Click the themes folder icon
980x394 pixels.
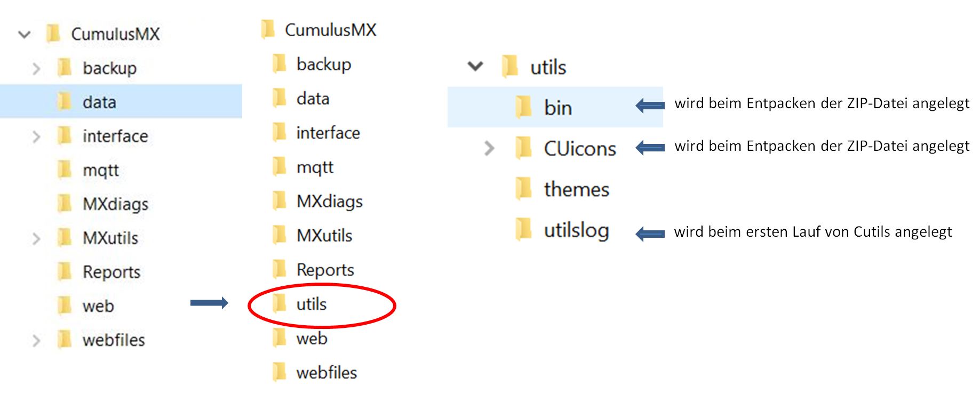pos(524,188)
